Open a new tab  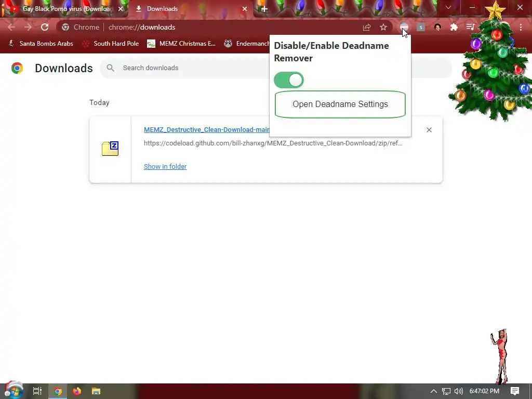tap(264, 9)
